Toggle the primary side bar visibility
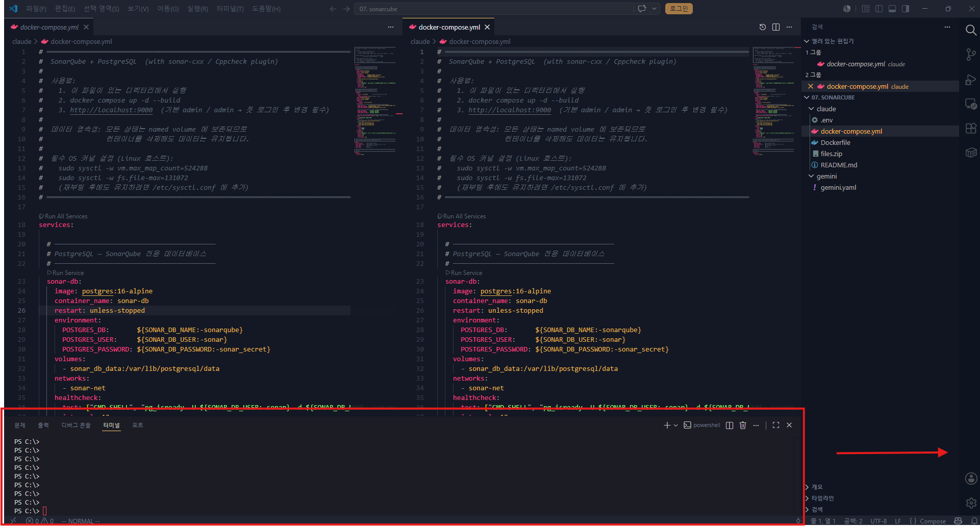This screenshot has height=526, width=980. pyautogui.click(x=879, y=9)
